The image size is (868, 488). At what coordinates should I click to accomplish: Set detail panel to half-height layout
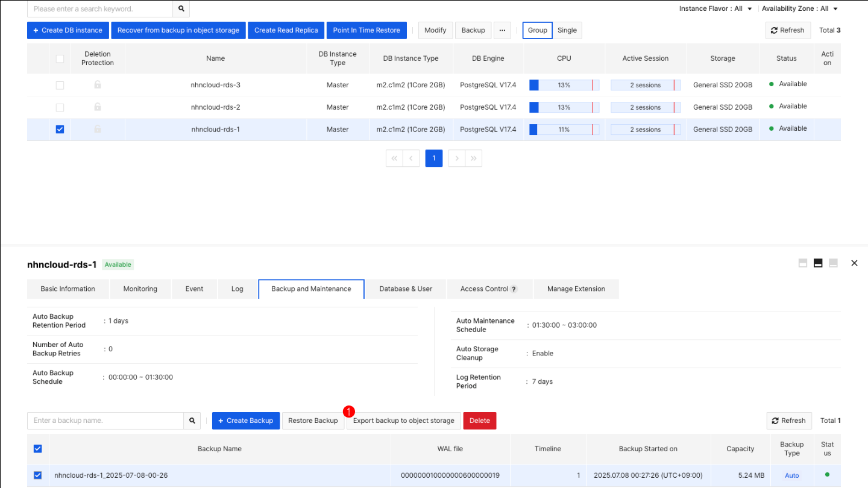coord(818,263)
